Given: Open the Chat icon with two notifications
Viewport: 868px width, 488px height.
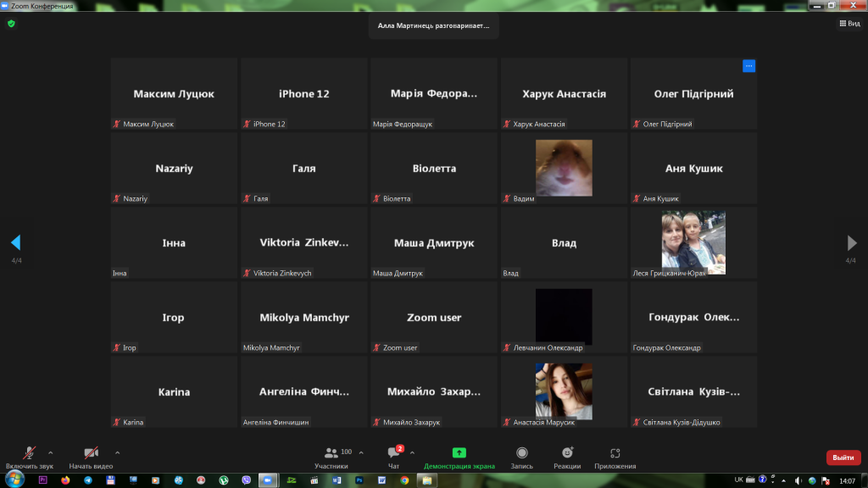Looking at the screenshot, I should point(394,452).
